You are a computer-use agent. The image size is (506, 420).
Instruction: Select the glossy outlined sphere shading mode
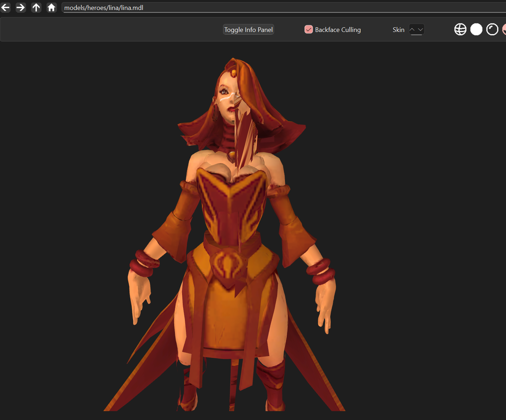pyautogui.click(x=492, y=29)
